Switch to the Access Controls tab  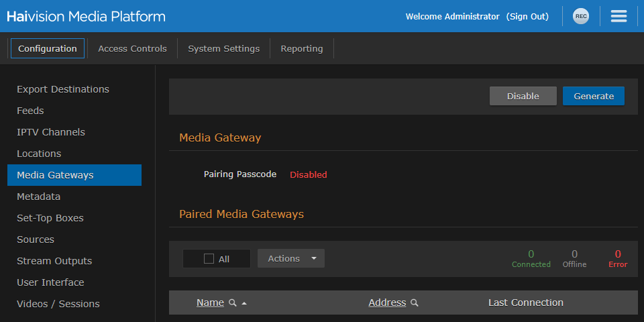(x=132, y=48)
